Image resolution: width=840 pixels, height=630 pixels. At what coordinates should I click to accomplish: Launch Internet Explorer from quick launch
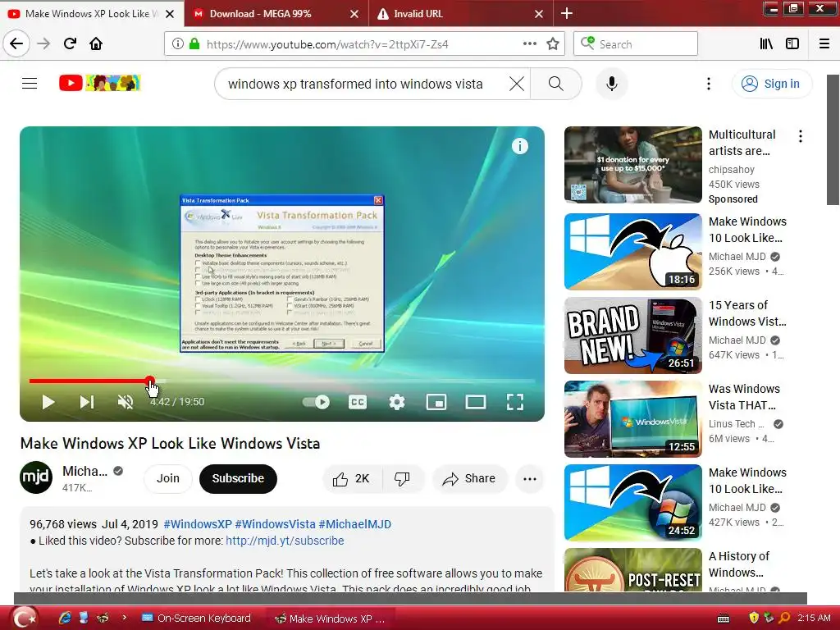pyautogui.click(x=65, y=618)
